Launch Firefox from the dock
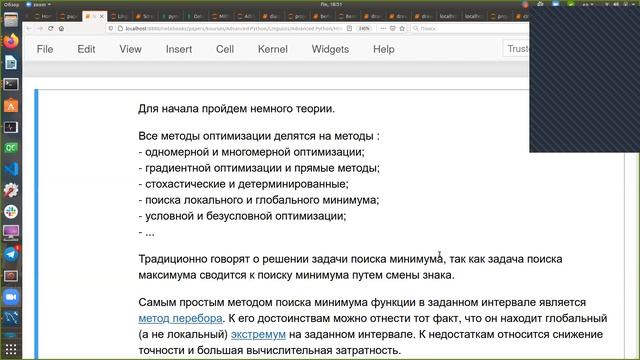Viewport: 640px width, 360px height. tap(11, 41)
